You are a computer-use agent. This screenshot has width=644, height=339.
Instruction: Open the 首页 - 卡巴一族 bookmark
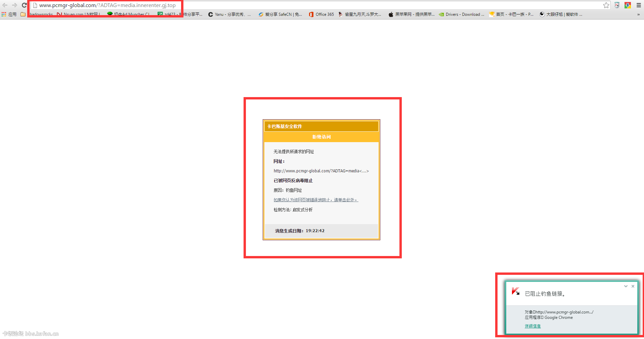[x=511, y=14]
